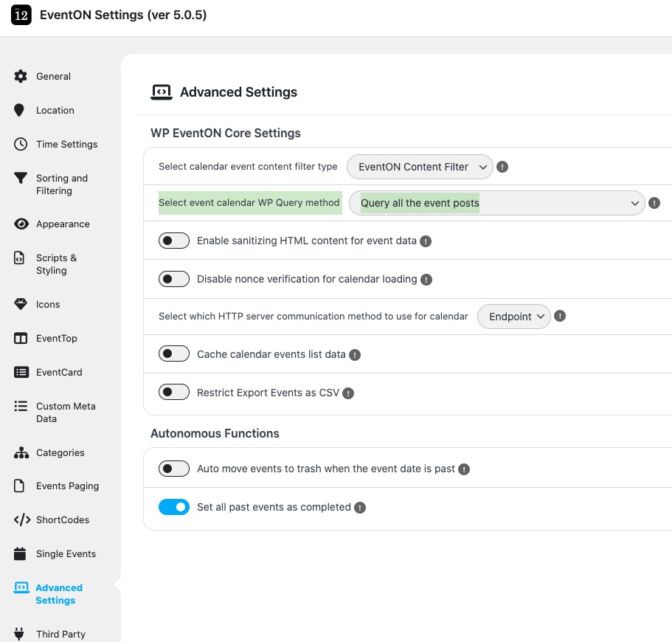Open Third Party settings section
672x642 pixels.
tap(60, 635)
